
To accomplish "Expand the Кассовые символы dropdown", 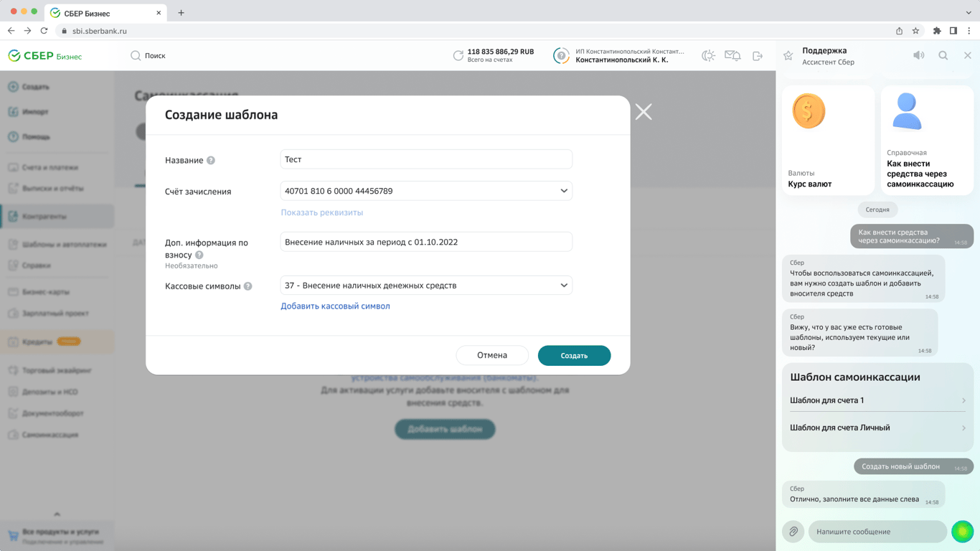I will pyautogui.click(x=426, y=286).
